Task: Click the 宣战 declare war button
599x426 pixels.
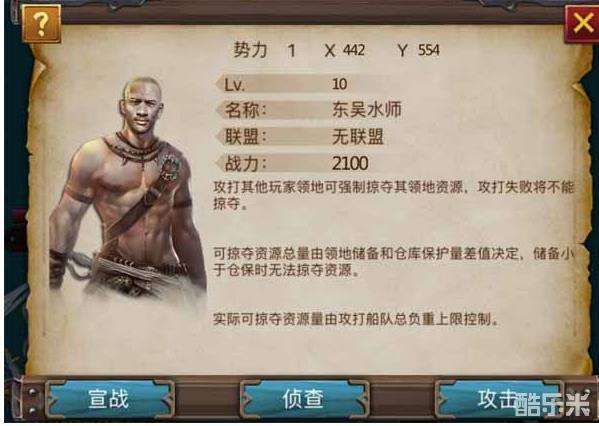Action: 110,399
